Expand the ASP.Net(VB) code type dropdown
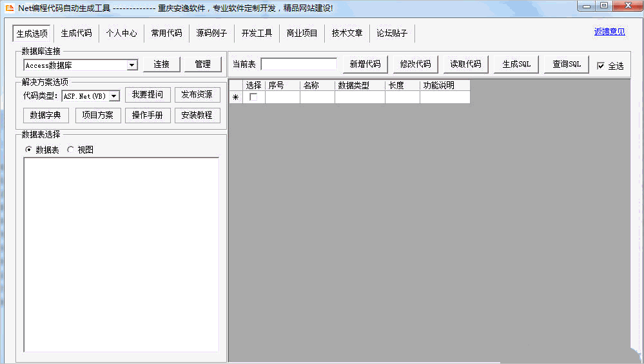This screenshot has height=364, width=644. coord(114,96)
